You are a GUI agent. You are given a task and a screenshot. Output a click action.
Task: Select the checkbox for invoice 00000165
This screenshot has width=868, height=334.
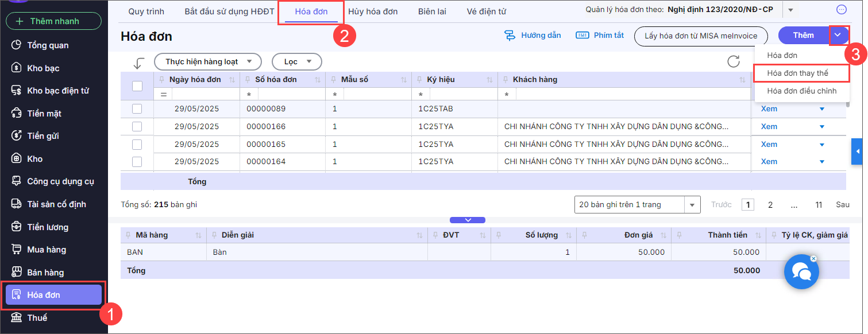[137, 144]
